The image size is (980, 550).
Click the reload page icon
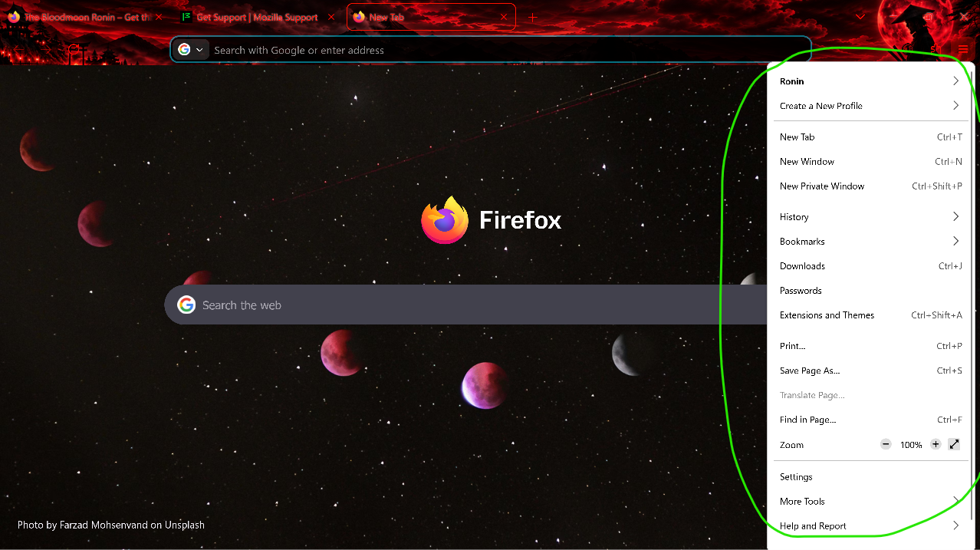[74, 50]
